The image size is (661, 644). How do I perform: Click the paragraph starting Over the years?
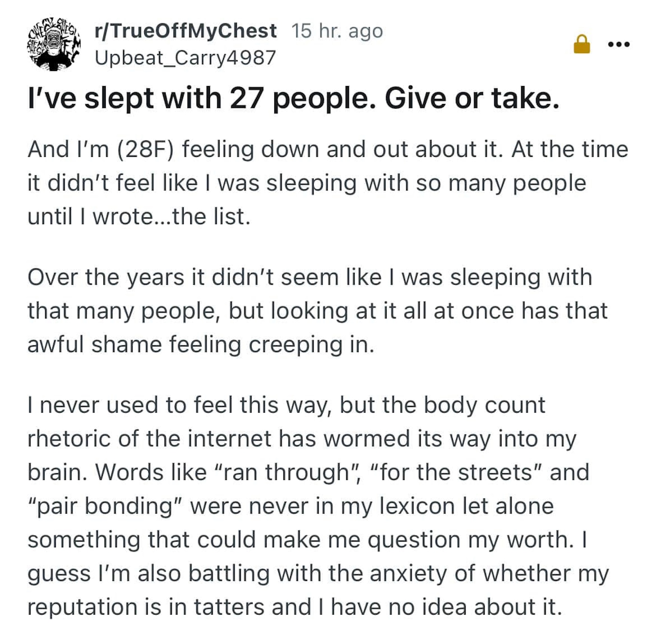click(316, 310)
